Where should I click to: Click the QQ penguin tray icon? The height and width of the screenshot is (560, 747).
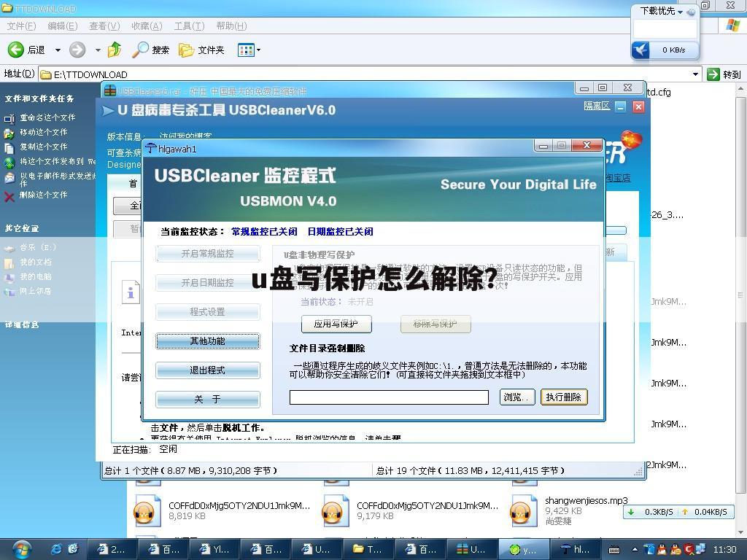662,550
